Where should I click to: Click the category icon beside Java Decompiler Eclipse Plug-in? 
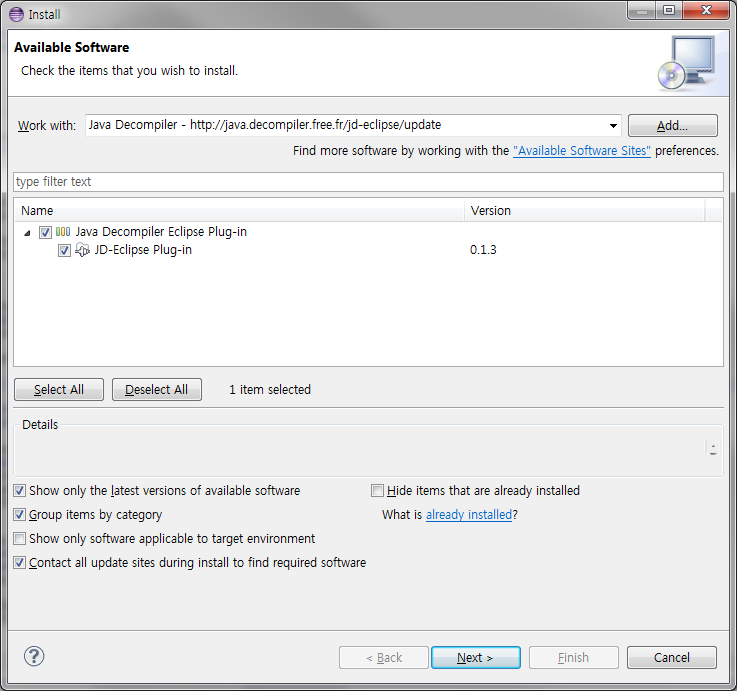click(63, 232)
